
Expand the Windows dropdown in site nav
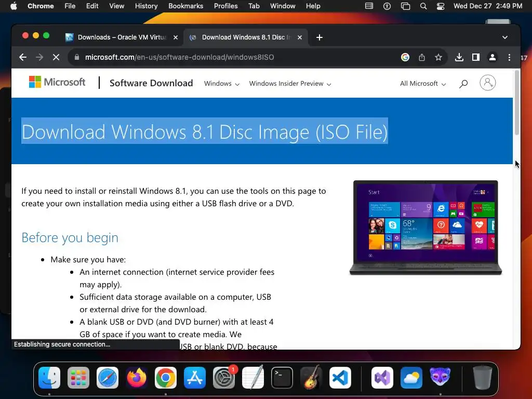[221, 84]
